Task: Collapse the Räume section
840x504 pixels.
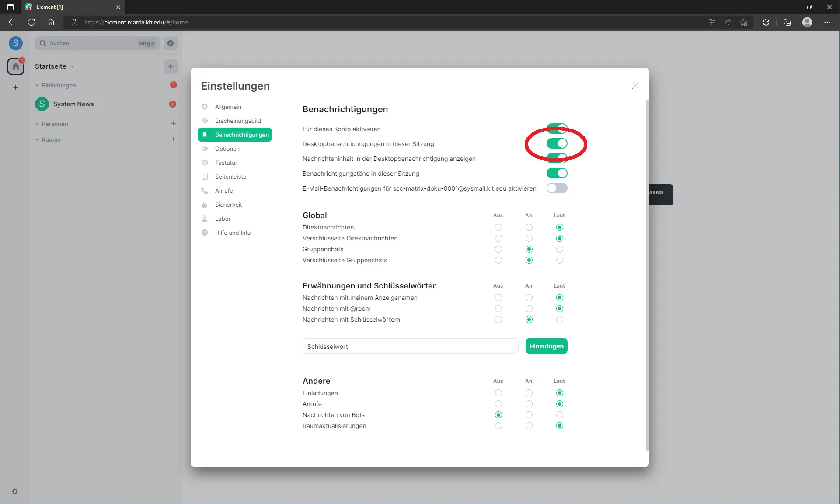Action: coord(37,139)
